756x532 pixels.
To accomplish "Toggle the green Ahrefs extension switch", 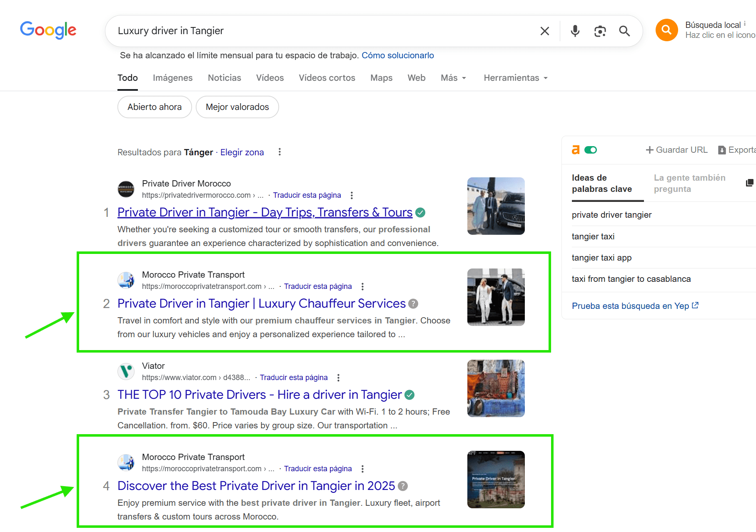I will [x=590, y=150].
